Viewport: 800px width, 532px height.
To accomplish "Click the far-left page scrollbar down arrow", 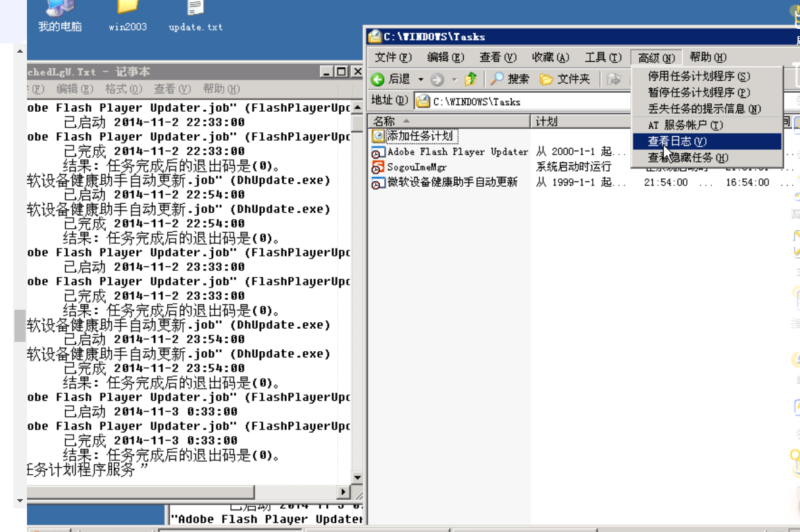I will coord(20,501).
